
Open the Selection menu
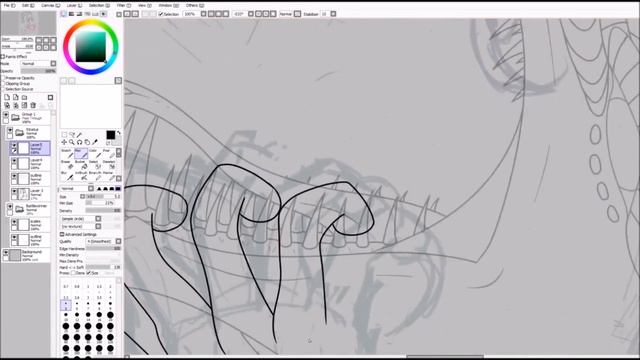coord(99,5)
